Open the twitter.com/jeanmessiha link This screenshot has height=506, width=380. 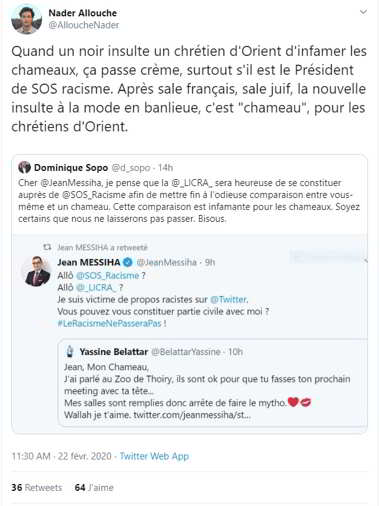pos(192,415)
